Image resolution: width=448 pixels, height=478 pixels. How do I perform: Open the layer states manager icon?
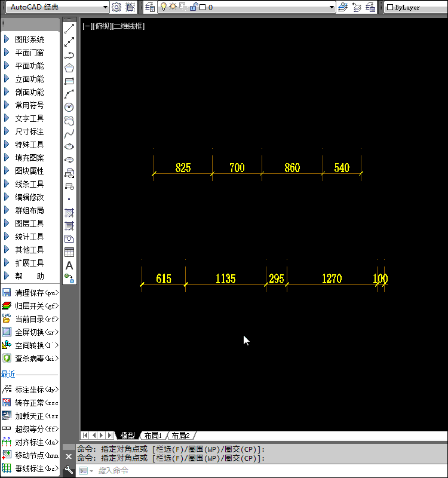click(x=370, y=7)
